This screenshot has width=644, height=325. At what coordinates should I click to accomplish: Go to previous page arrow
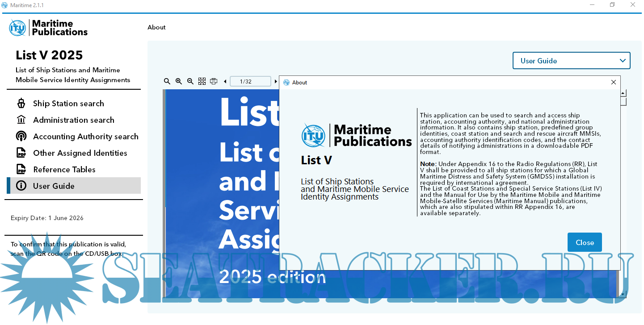click(x=225, y=82)
